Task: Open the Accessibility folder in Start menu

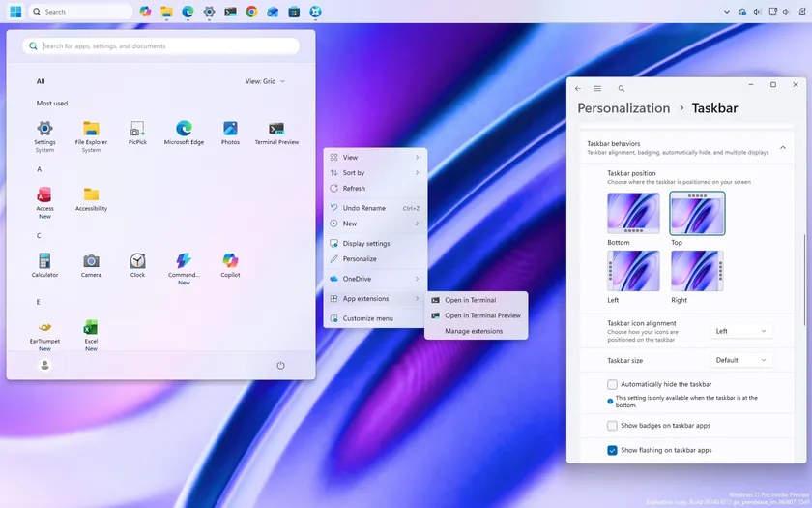Action: coord(91,199)
